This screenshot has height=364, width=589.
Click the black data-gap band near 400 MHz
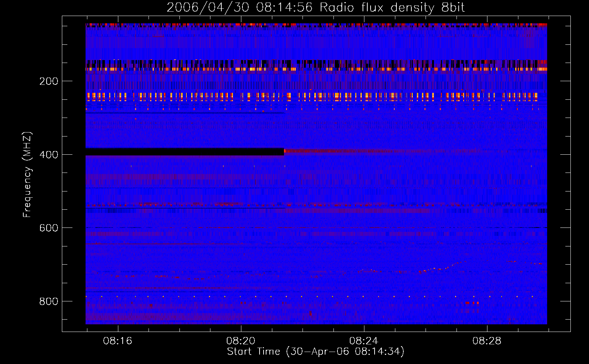(x=185, y=152)
